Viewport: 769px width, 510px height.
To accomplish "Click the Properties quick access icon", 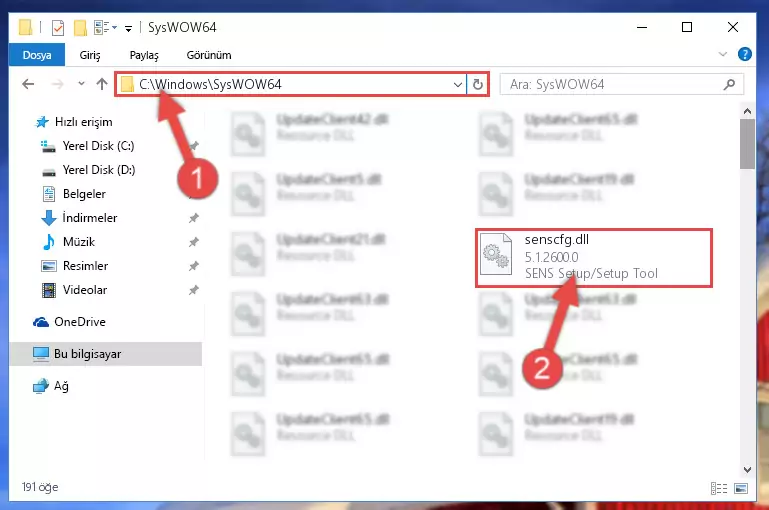I will pos(57,27).
